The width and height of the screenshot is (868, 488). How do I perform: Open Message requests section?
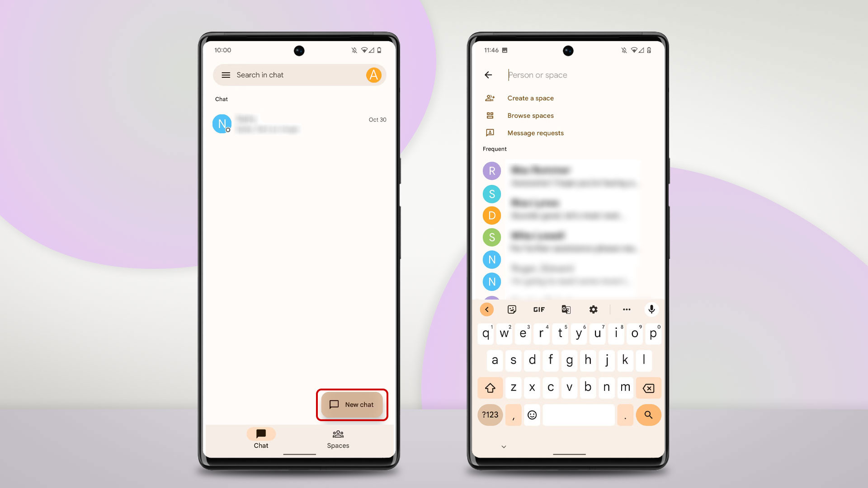(535, 132)
